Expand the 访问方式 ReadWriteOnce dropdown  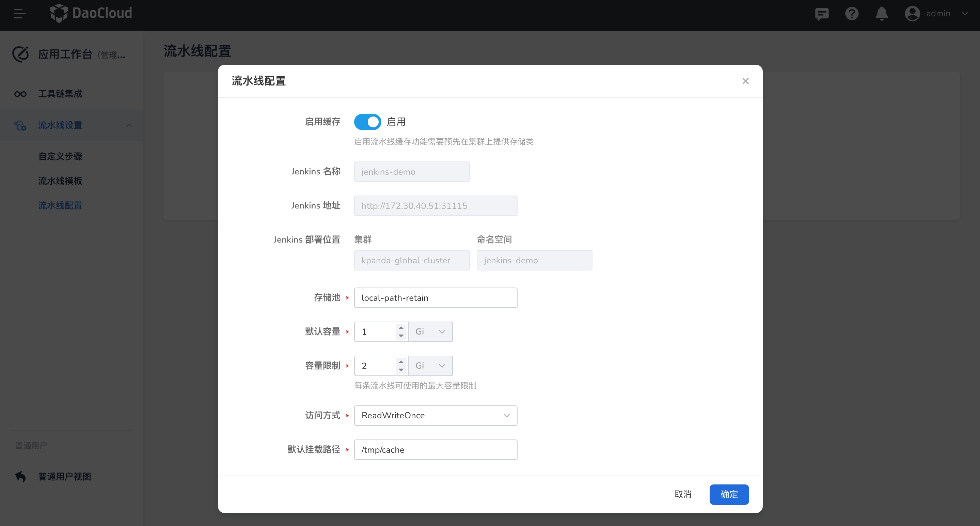[x=435, y=416]
